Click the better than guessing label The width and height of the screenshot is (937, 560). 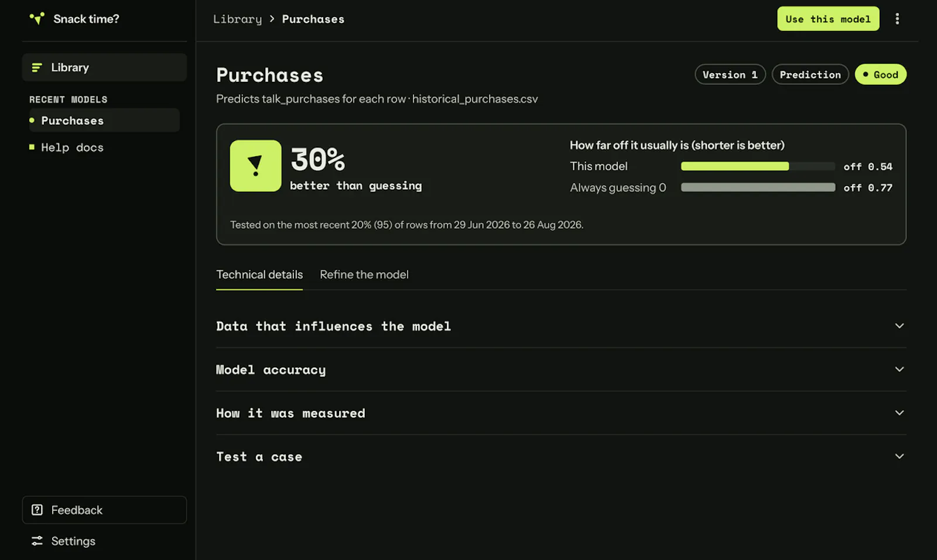355,185
